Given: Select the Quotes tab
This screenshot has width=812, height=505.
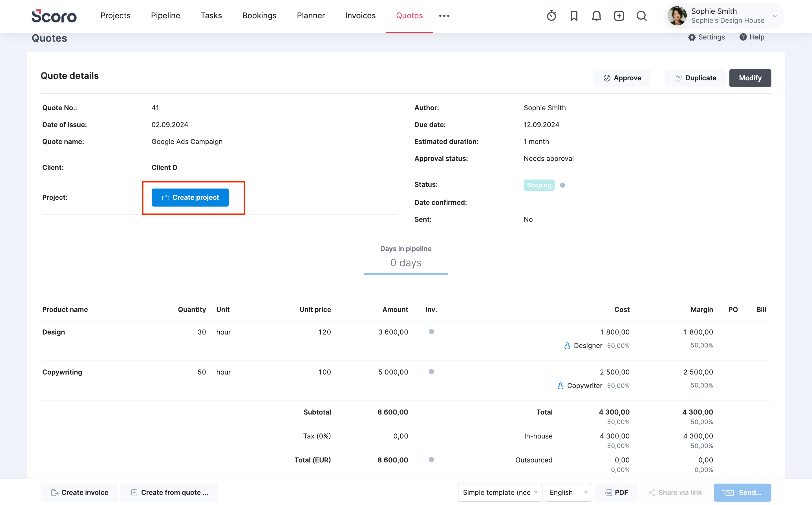Looking at the screenshot, I should [x=409, y=16].
